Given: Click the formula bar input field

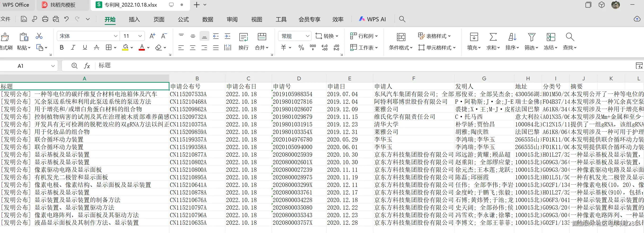Looking at the screenshot, I should (x=364, y=66).
